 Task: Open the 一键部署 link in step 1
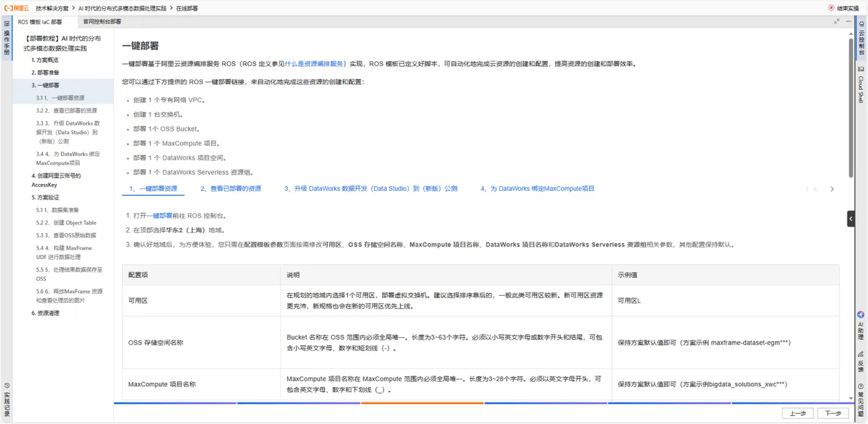click(159, 216)
